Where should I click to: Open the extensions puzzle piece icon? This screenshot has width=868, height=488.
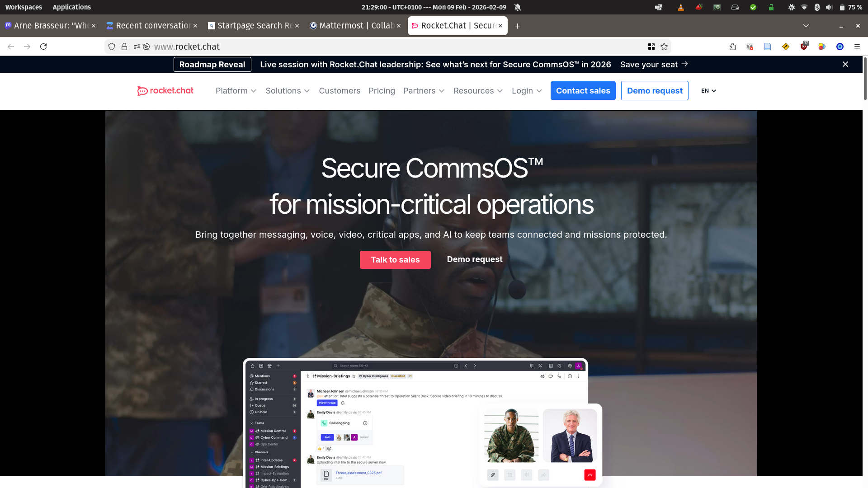click(x=732, y=47)
